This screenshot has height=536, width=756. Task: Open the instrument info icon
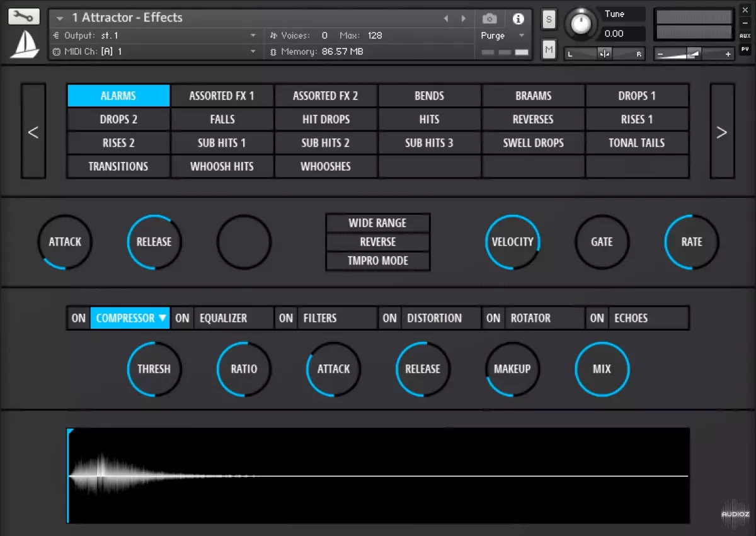(x=518, y=18)
